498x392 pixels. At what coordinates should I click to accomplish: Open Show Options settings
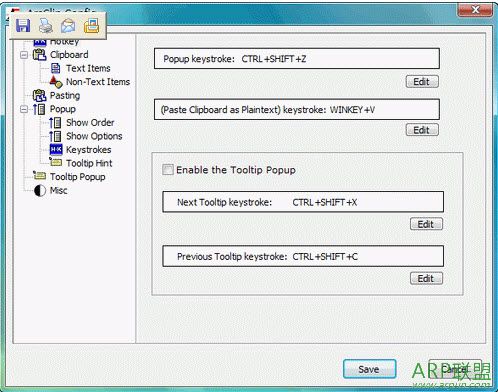pos(94,136)
